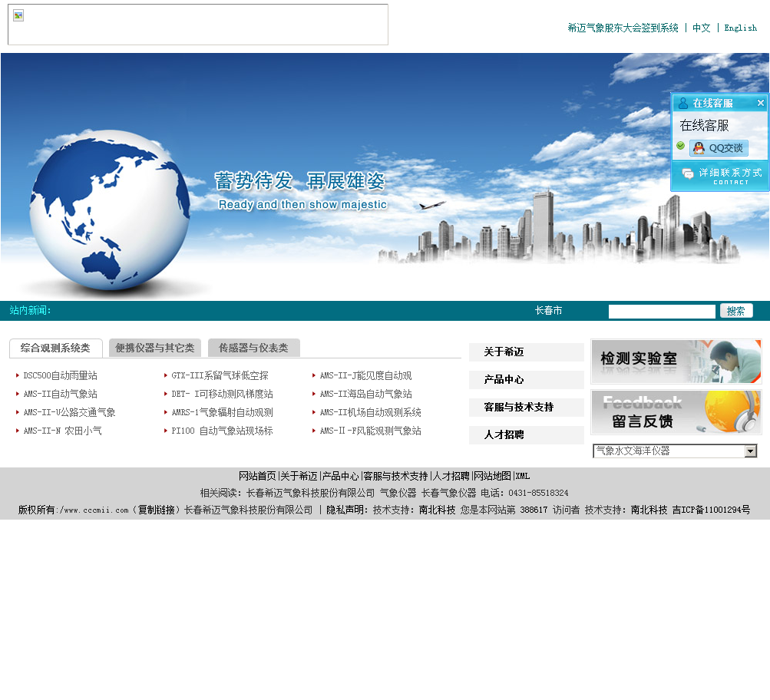Open the footer XML link
The width and height of the screenshot is (770, 700).
tap(523, 476)
